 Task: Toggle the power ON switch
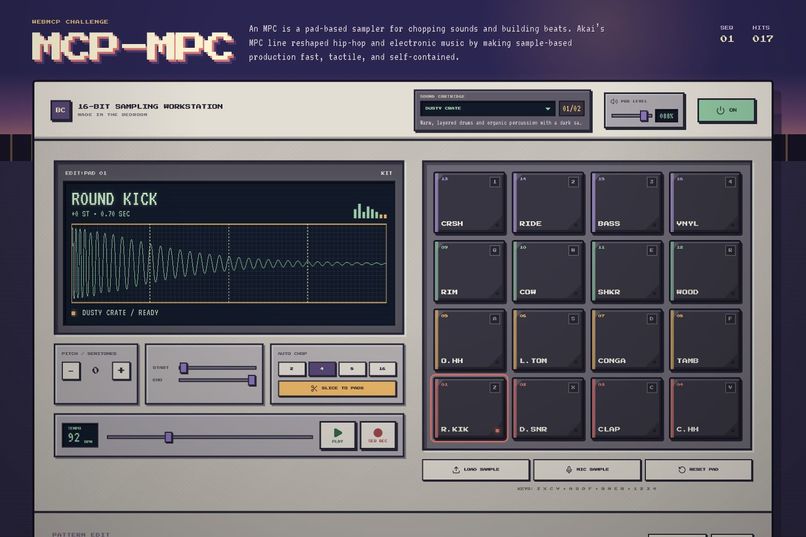point(726,110)
